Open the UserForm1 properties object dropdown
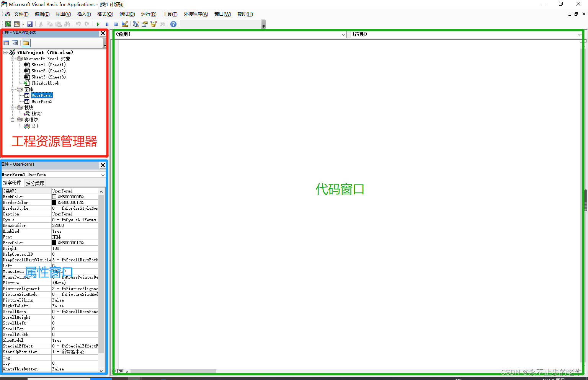Screen dimensions: 588x380 (103, 175)
